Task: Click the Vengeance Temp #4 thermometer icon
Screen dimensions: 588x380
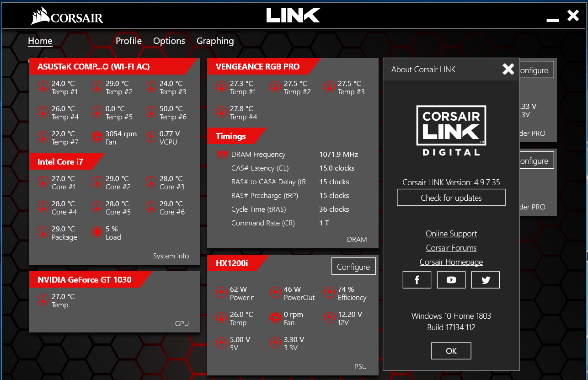Action: coord(221,112)
